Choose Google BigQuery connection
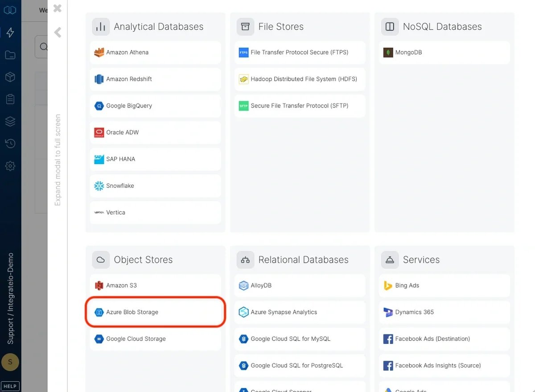This screenshot has height=392, width=535. point(155,106)
